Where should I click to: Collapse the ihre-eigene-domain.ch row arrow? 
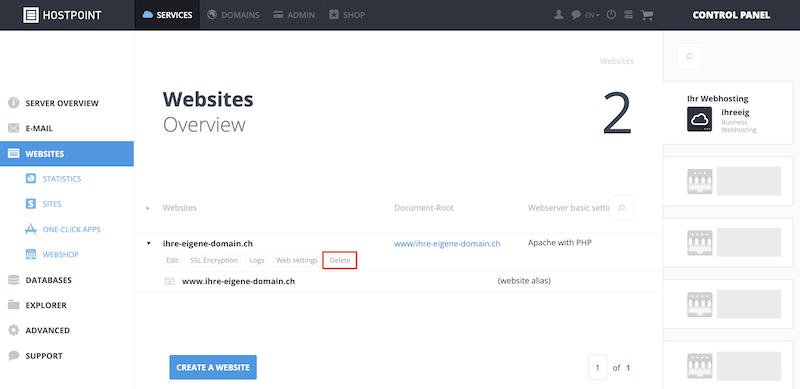click(148, 244)
